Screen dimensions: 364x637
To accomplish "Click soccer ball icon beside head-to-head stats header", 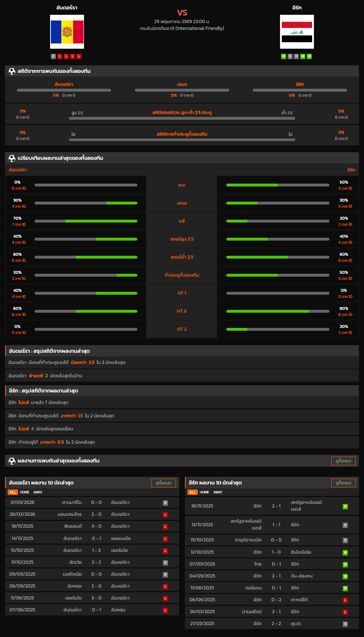I will pyautogui.click(x=12, y=71).
